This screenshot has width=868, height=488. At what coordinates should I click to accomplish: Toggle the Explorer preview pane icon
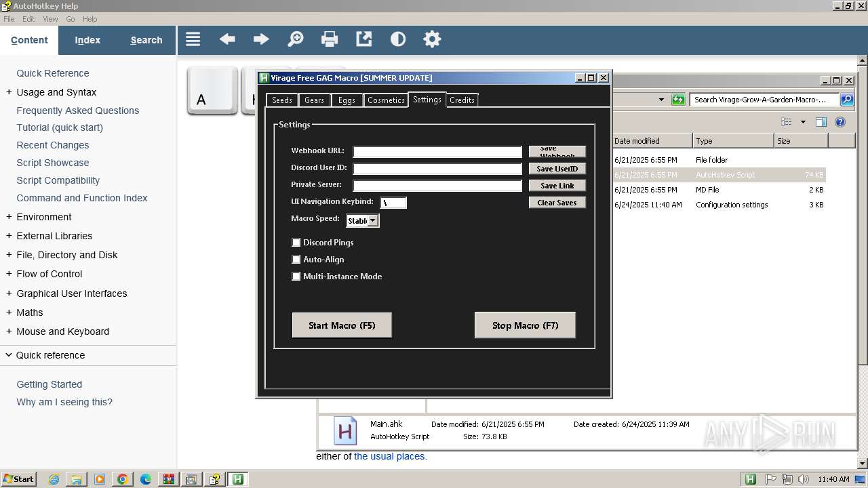821,122
